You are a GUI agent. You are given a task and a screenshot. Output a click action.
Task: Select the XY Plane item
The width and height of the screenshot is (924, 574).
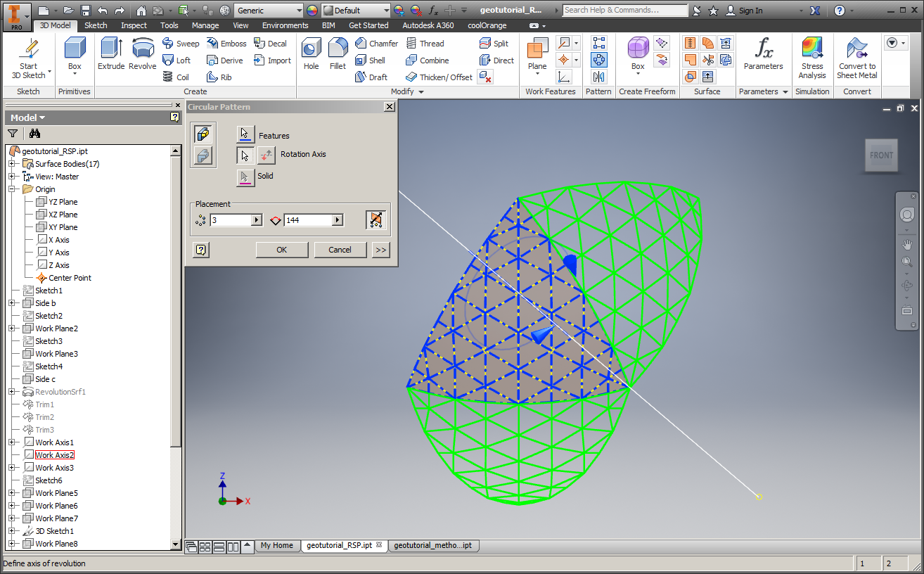(x=63, y=227)
